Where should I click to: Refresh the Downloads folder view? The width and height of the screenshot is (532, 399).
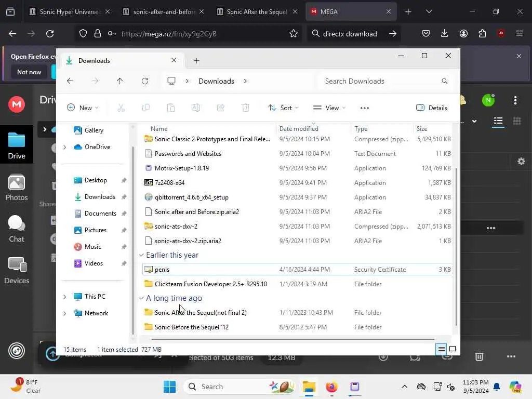pyautogui.click(x=145, y=81)
